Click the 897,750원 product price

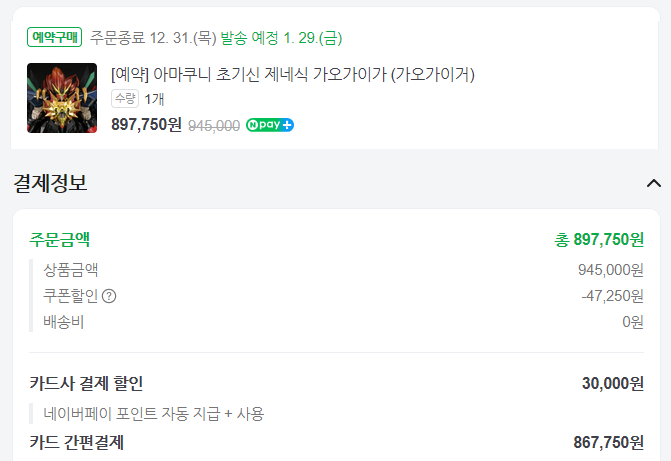(147, 125)
